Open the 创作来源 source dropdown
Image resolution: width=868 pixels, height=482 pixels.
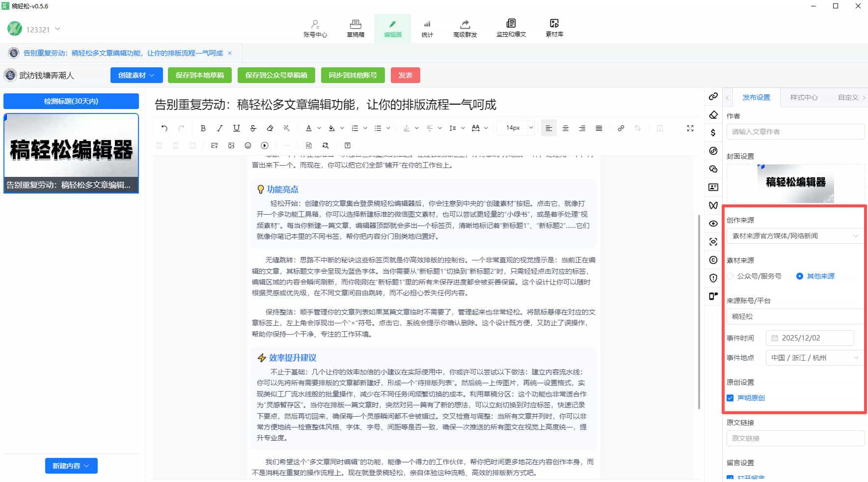coord(795,236)
